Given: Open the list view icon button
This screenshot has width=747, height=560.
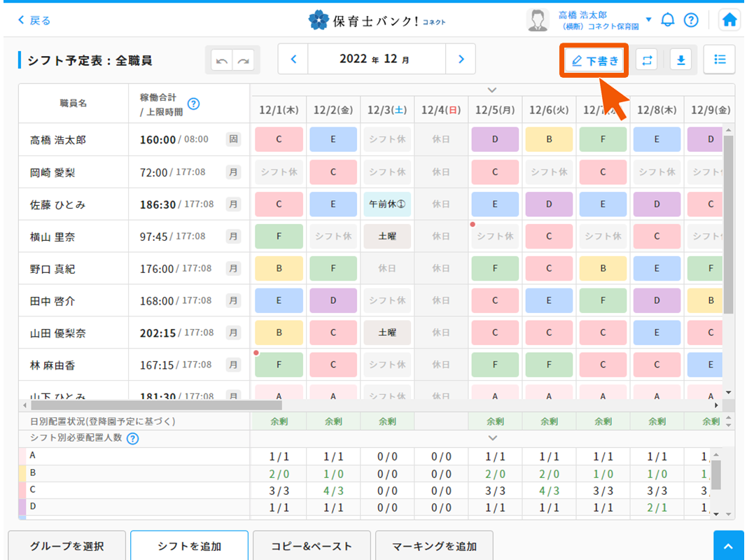Looking at the screenshot, I should [719, 59].
